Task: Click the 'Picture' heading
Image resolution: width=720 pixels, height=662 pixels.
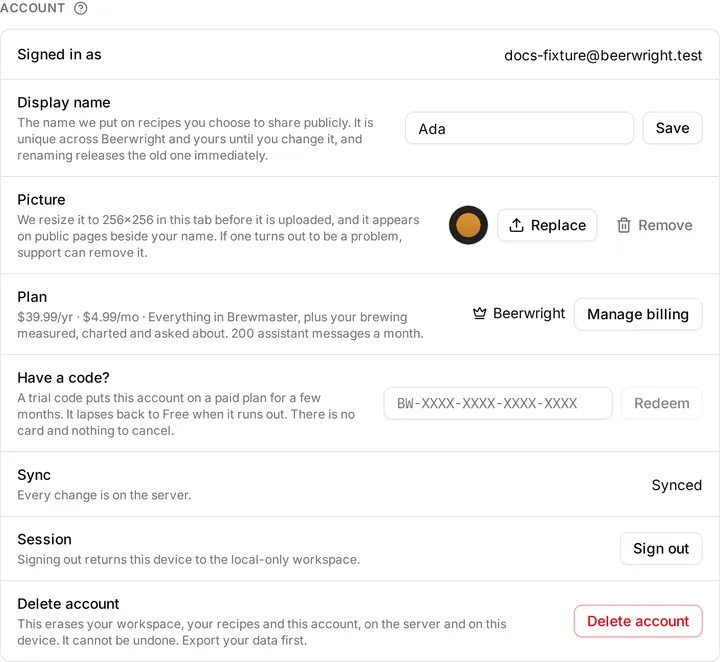Action: (41, 199)
